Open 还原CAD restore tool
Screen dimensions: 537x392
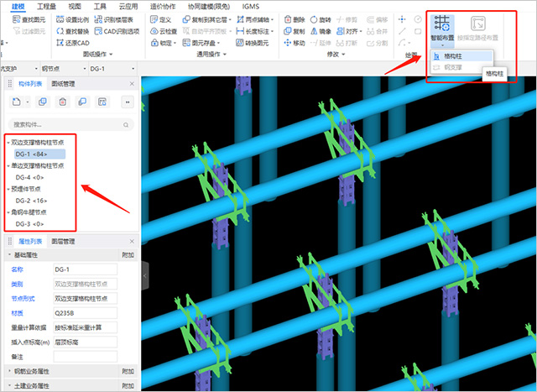click(73, 43)
